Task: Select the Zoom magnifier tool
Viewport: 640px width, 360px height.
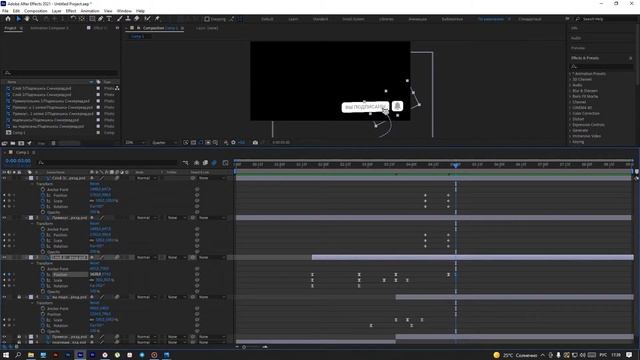Action: pyautogui.click(x=36, y=19)
